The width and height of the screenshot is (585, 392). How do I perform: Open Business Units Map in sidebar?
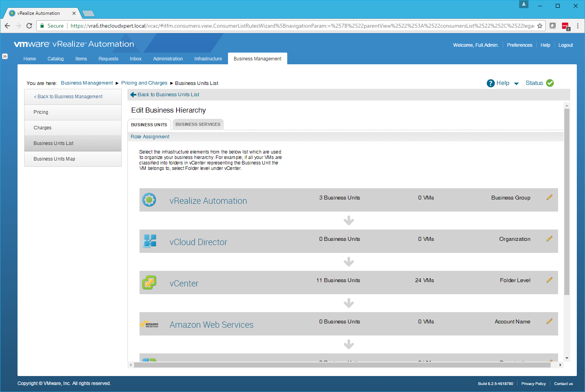click(x=54, y=159)
